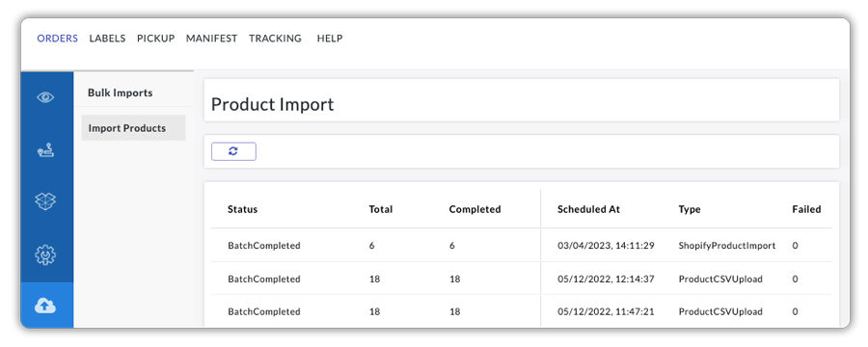
Task: Open the map pin location sidebar icon
Action: pyautogui.click(x=45, y=150)
